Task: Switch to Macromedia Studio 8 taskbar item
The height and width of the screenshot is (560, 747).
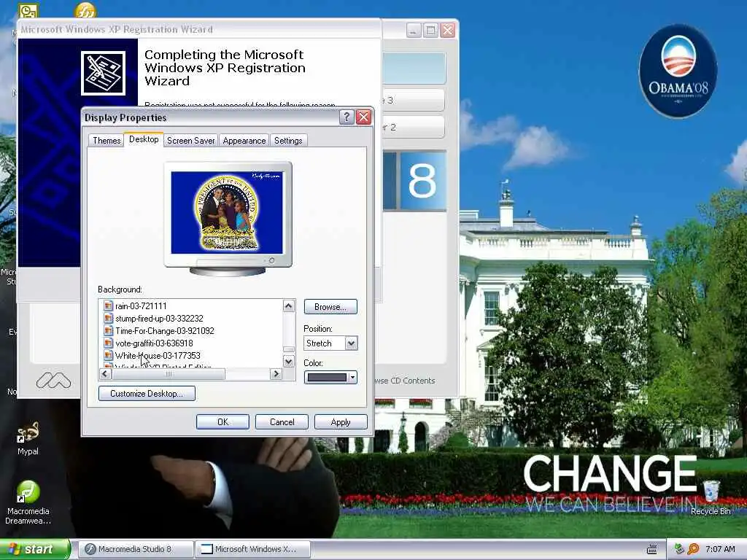Action: (x=135, y=549)
